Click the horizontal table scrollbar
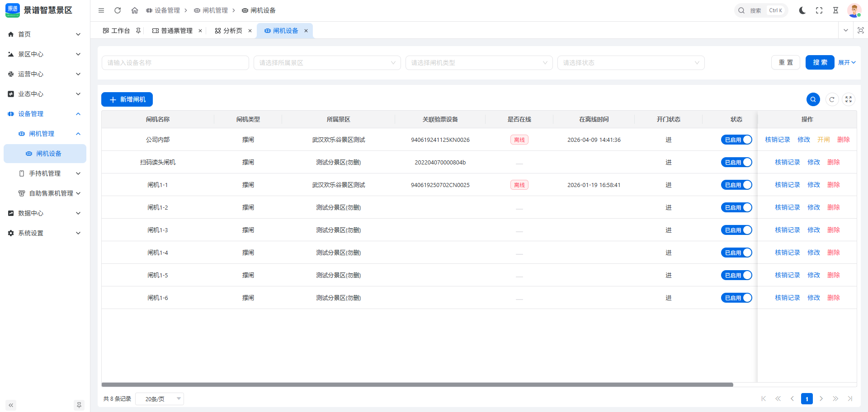The height and width of the screenshot is (412, 868). click(x=417, y=385)
